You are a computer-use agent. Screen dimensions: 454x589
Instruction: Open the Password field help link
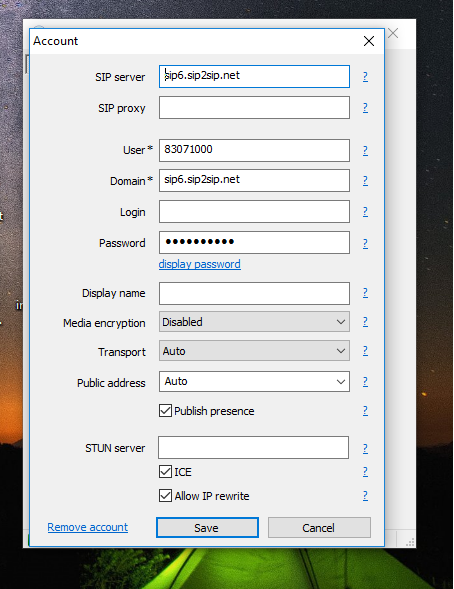(x=365, y=243)
